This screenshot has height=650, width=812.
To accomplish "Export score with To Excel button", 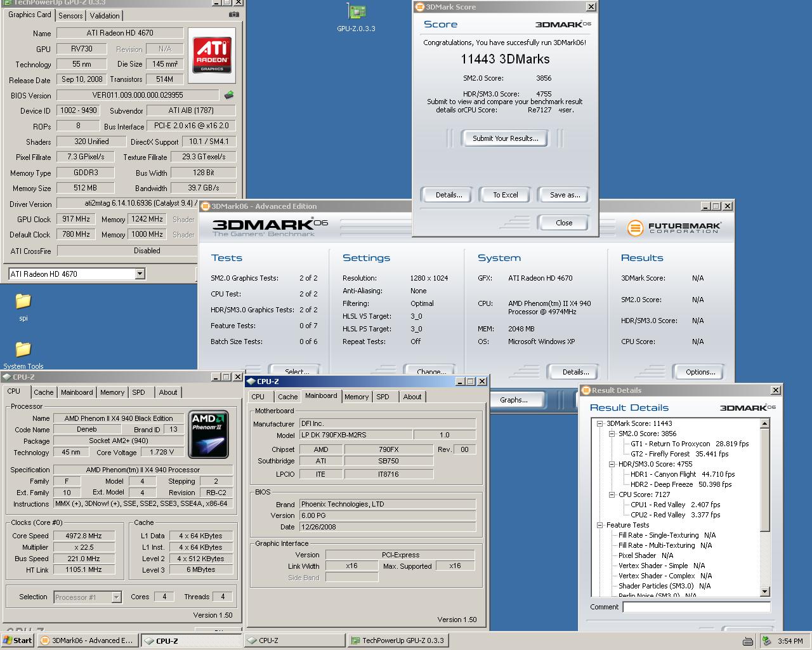I will point(506,195).
